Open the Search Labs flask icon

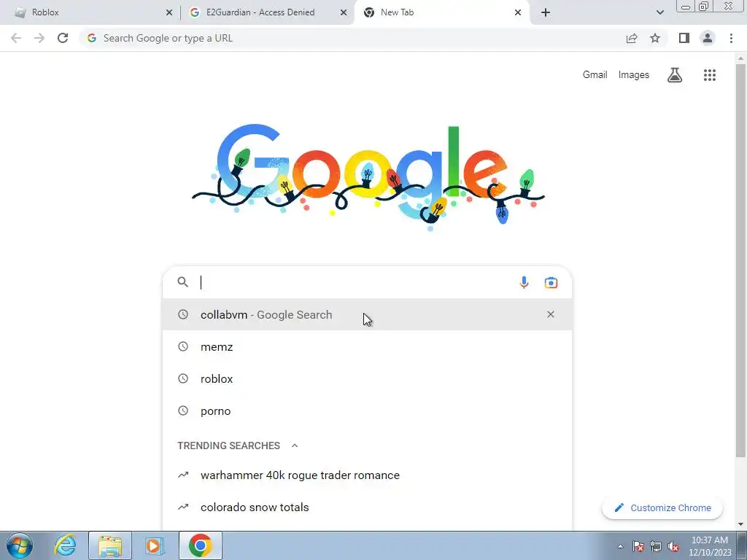click(x=675, y=75)
